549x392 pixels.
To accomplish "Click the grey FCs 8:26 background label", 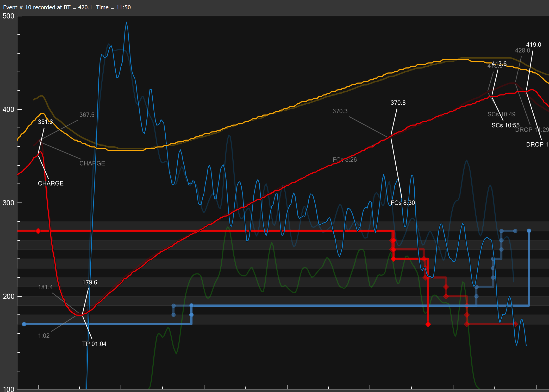I will (x=345, y=160).
